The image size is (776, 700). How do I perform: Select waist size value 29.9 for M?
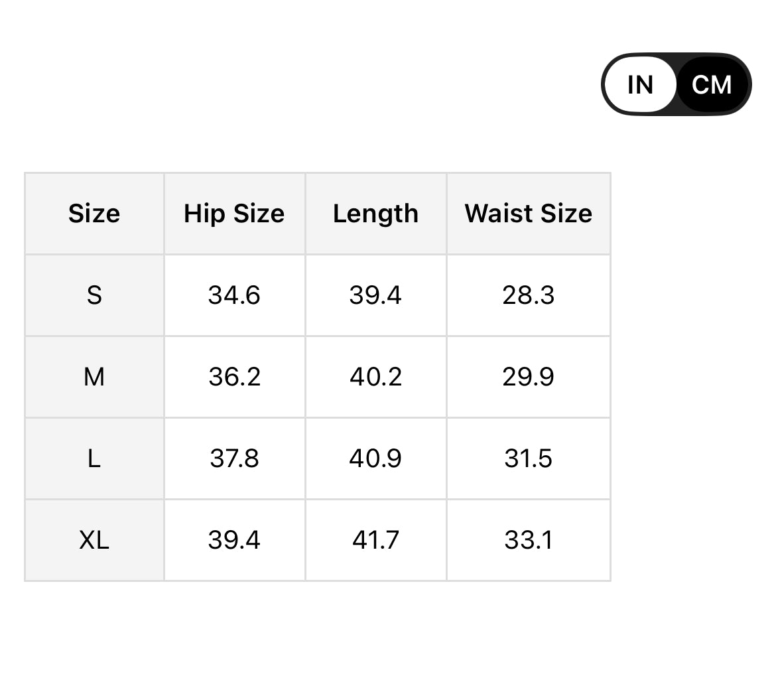528,377
